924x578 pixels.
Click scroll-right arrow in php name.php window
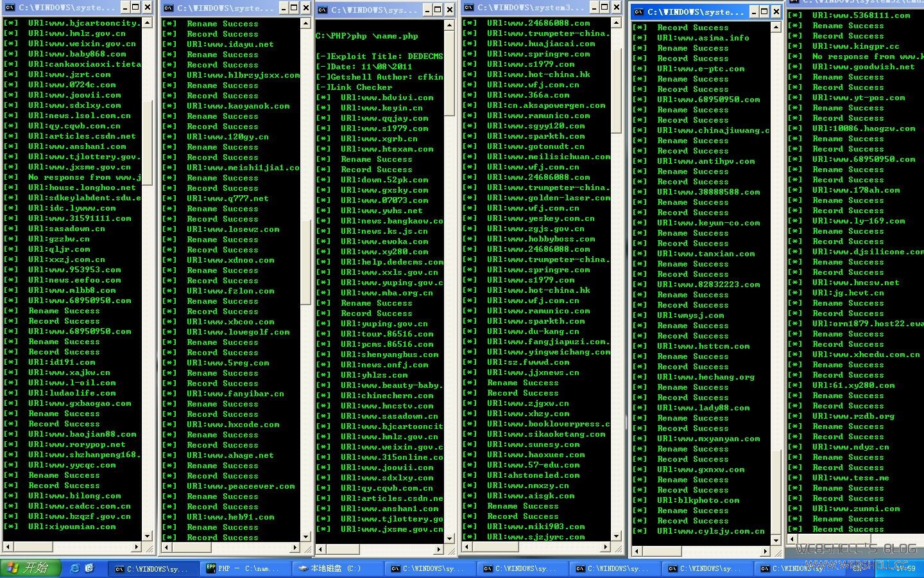point(440,550)
